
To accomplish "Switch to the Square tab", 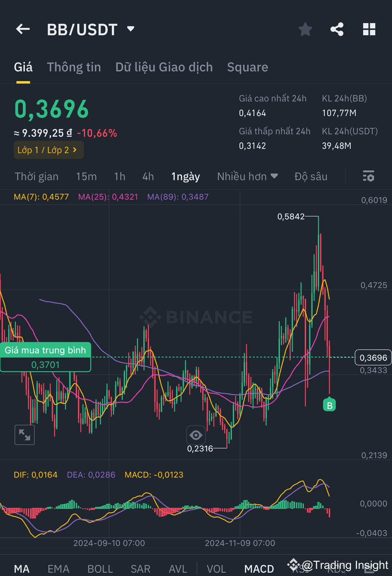I will point(248,67).
